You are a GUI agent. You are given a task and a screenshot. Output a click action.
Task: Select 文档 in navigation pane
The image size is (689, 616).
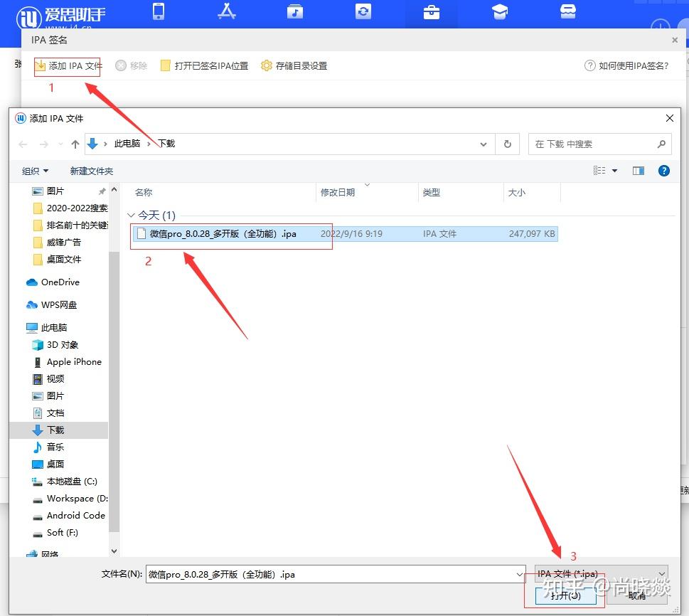coord(48,413)
